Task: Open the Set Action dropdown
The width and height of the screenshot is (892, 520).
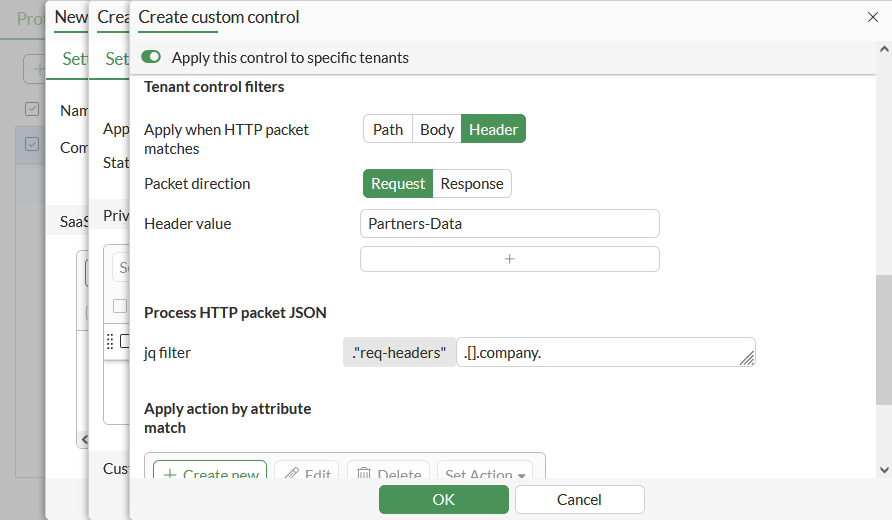Action: pyautogui.click(x=485, y=475)
